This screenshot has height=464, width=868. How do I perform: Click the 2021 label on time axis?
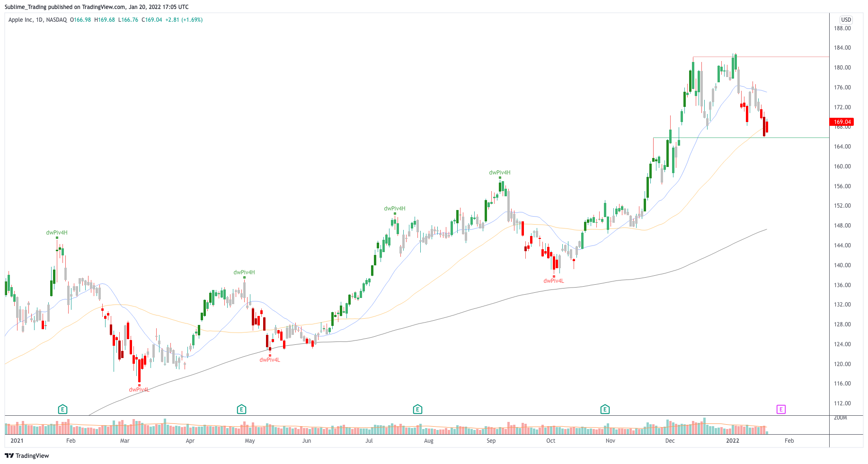17,441
